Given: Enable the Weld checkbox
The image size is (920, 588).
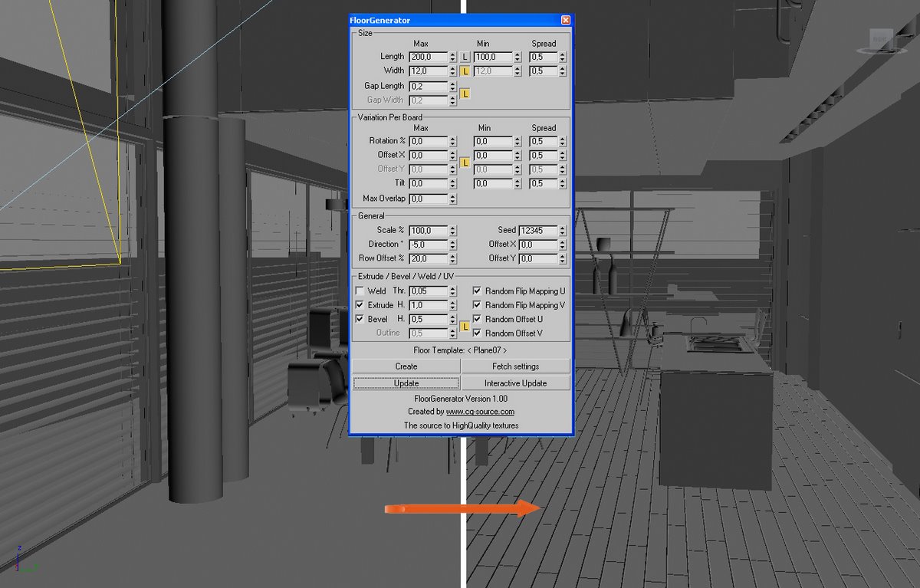Looking at the screenshot, I should point(360,291).
